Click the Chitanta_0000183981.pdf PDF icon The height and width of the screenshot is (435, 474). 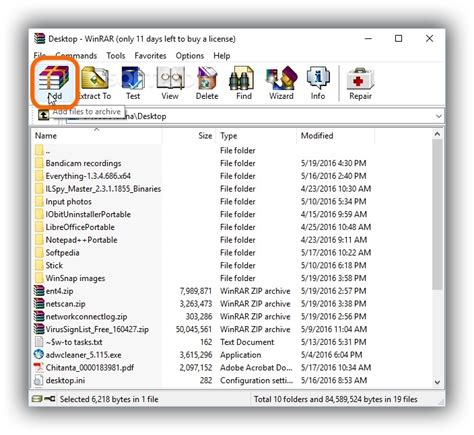tap(39, 367)
